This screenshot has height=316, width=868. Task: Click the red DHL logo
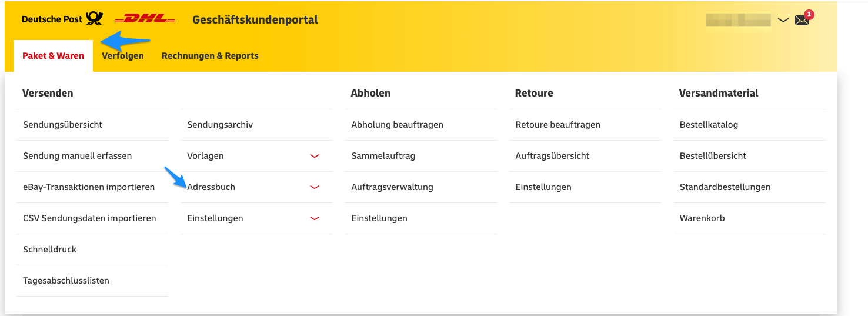(145, 19)
